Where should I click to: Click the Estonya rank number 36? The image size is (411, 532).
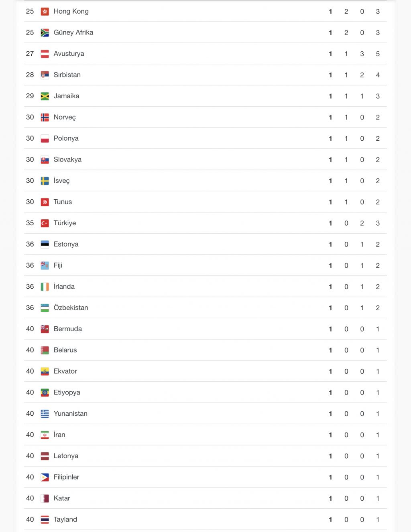[30, 244]
